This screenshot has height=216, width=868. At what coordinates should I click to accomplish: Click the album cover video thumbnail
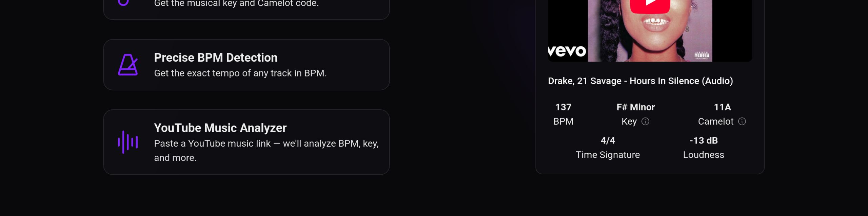coord(650,30)
